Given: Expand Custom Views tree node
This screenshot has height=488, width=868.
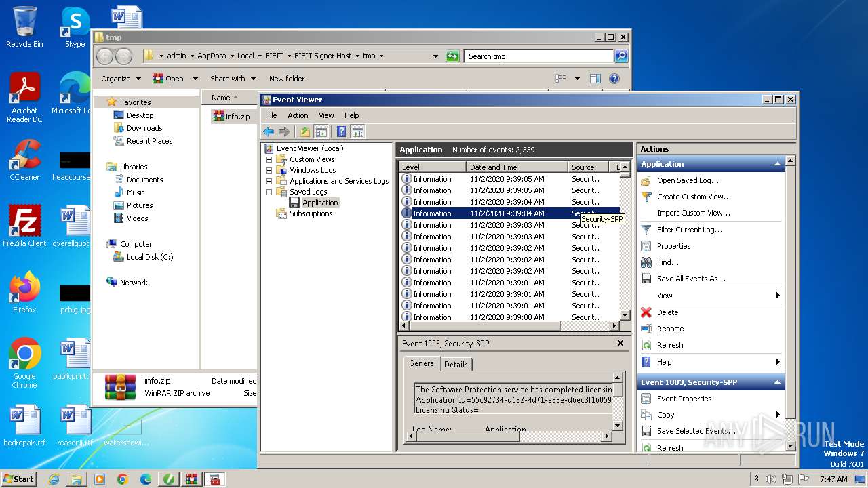Looking at the screenshot, I should [x=269, y=159].
